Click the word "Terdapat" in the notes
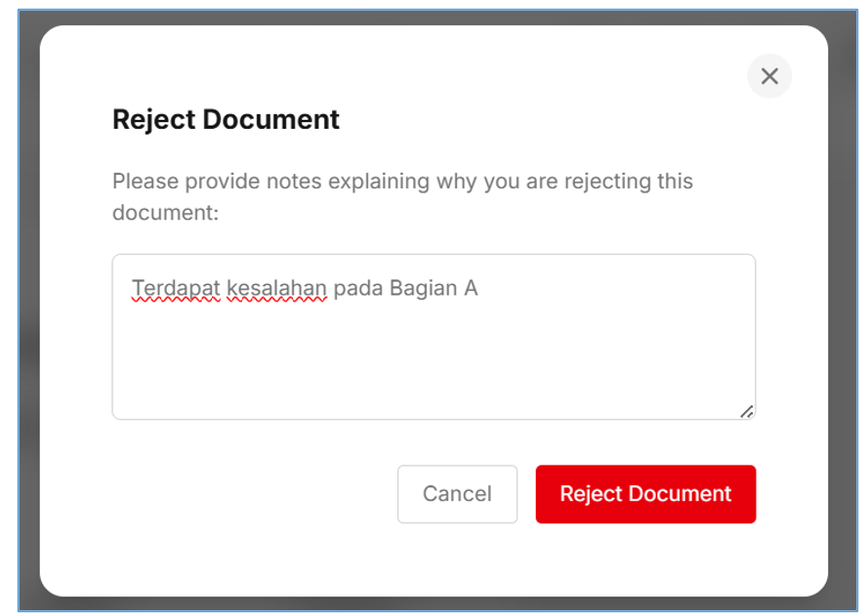 pyautogui.click(x=175, y=288)
